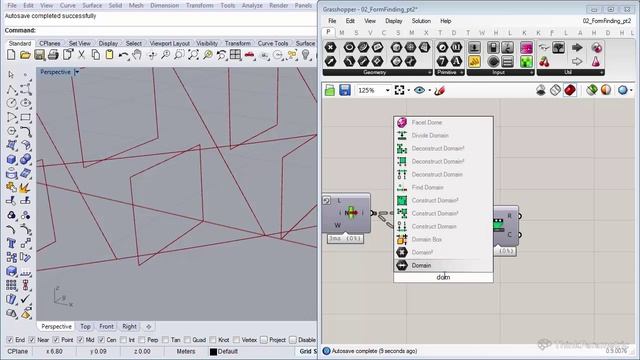Copy objects to clipboard in Rhino
The width and height of the screenshot is (640, 360).
[96, 55]
